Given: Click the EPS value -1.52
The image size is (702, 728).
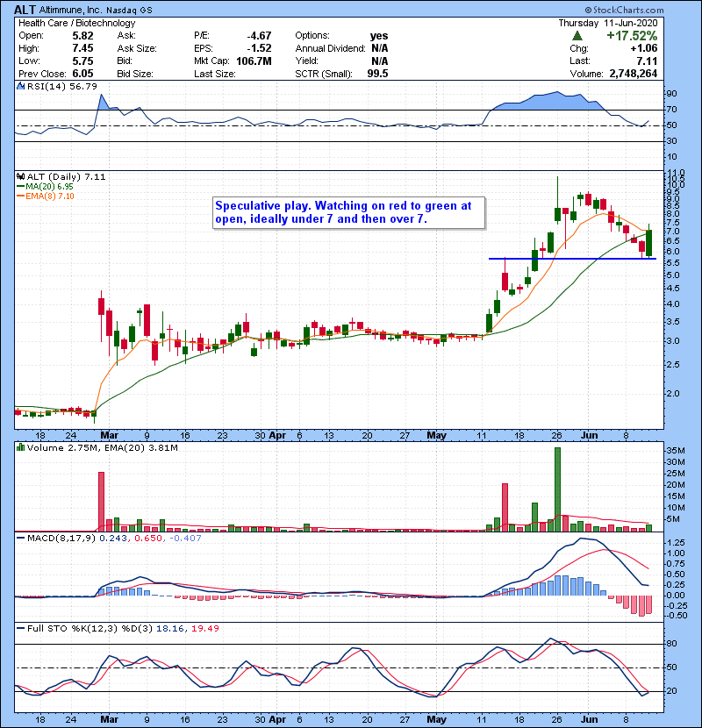Looking at the screenshot, I should [259, 48].
